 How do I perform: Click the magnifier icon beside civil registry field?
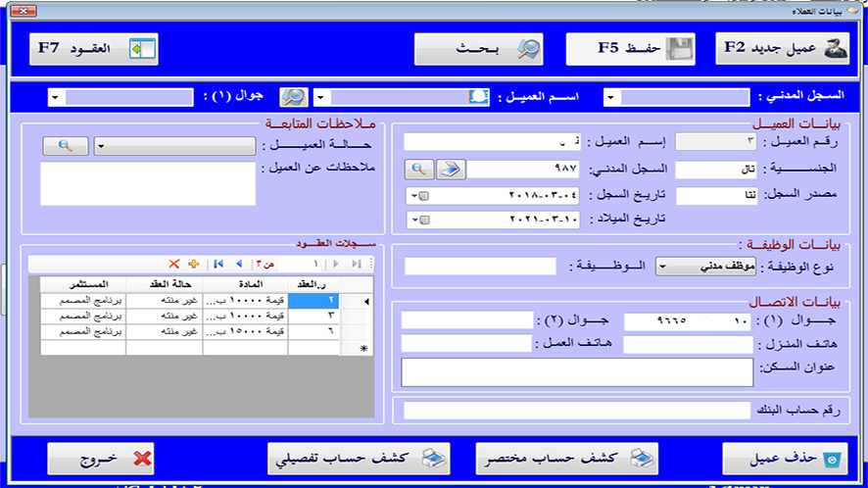(x=418, y=169)
